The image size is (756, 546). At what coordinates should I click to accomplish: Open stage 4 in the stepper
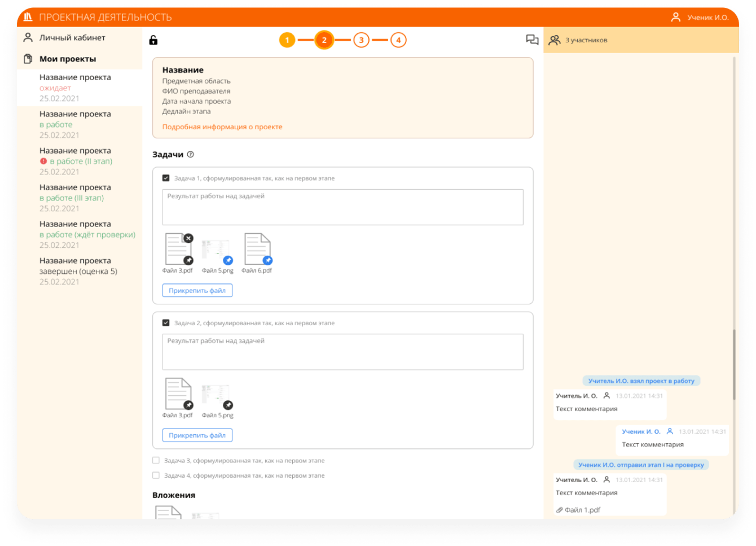(x=398, y=40)
